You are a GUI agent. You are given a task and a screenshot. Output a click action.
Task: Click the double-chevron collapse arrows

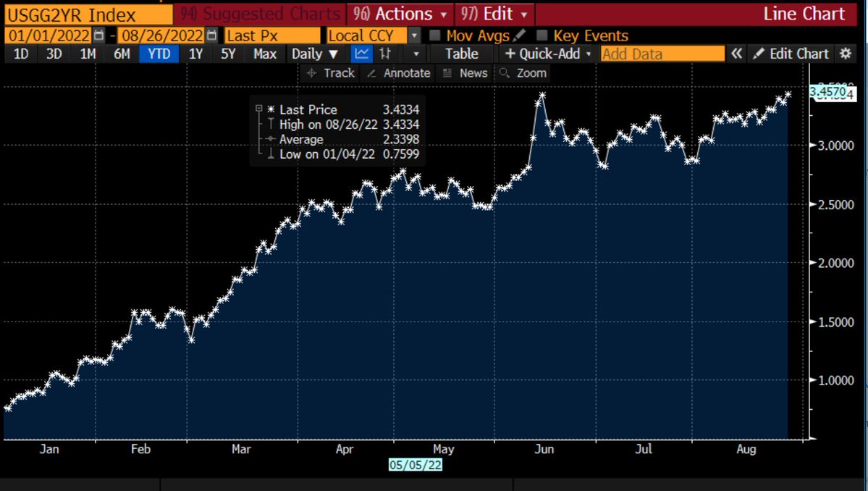[x=737, y=54]
